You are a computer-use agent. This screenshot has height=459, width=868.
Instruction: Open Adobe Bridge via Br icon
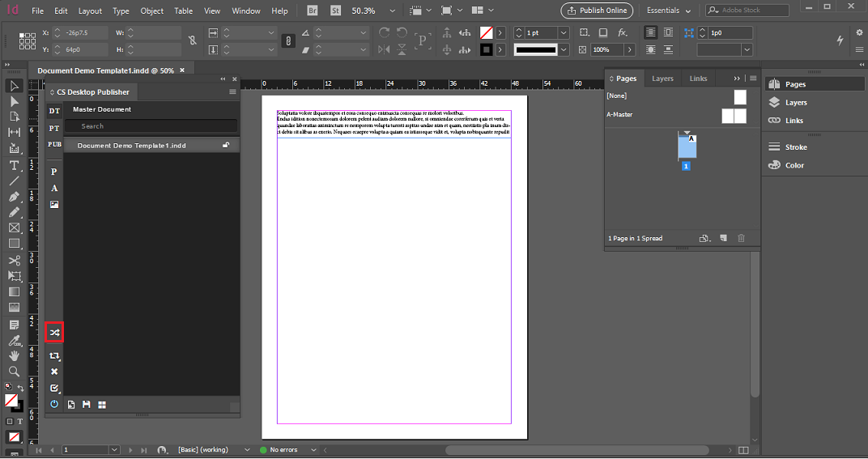(x=313, y=11)
